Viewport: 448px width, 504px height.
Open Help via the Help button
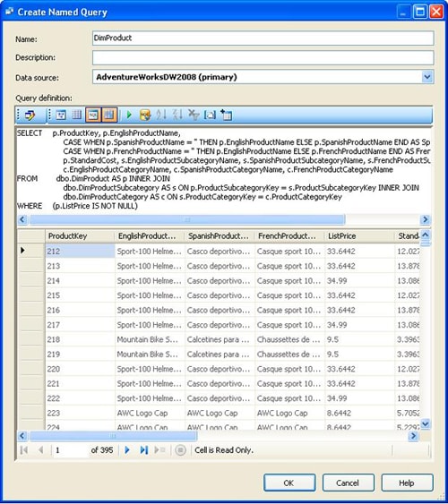point(407,483)
